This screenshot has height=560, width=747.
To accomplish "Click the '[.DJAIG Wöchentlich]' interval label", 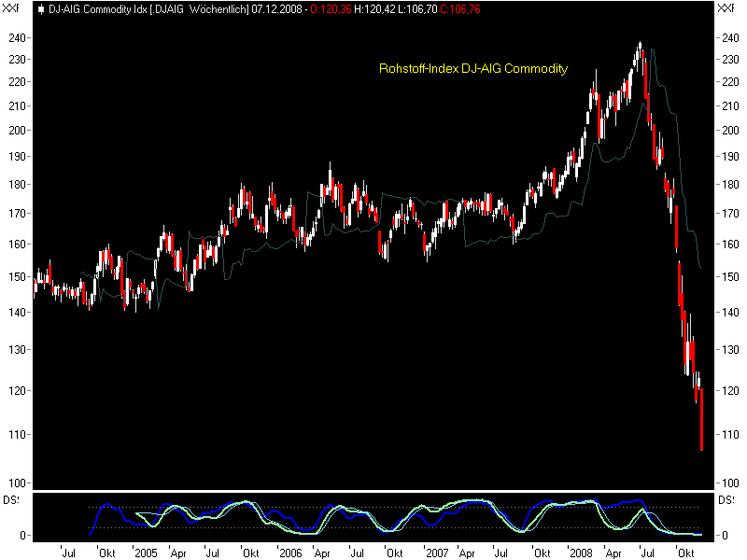I will point(199,9).
